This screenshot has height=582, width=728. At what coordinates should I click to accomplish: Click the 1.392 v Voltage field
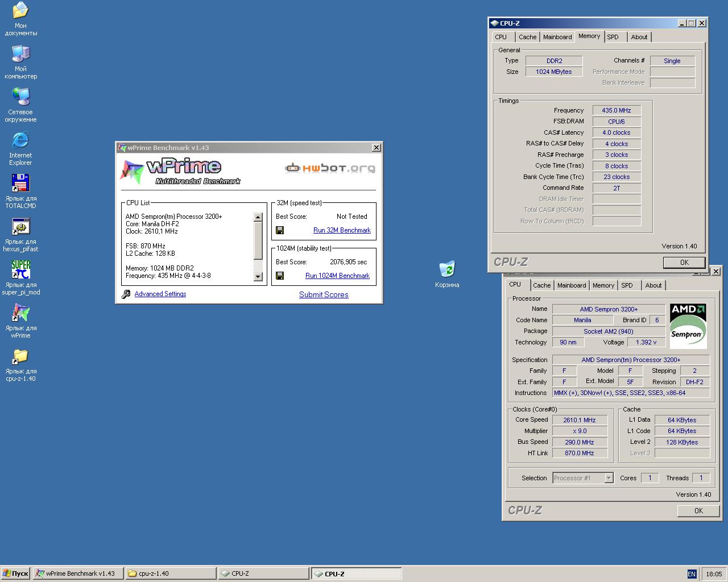(x=647, y=342)
